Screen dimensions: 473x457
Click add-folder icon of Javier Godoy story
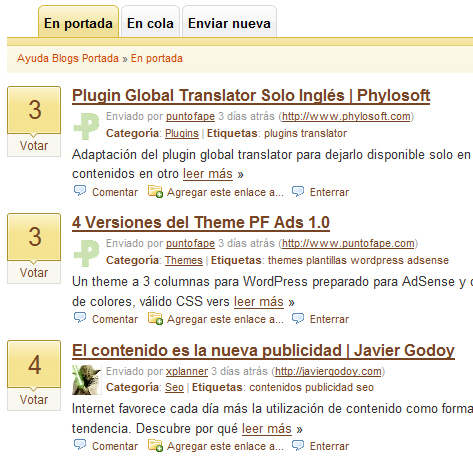coord(155,446)
